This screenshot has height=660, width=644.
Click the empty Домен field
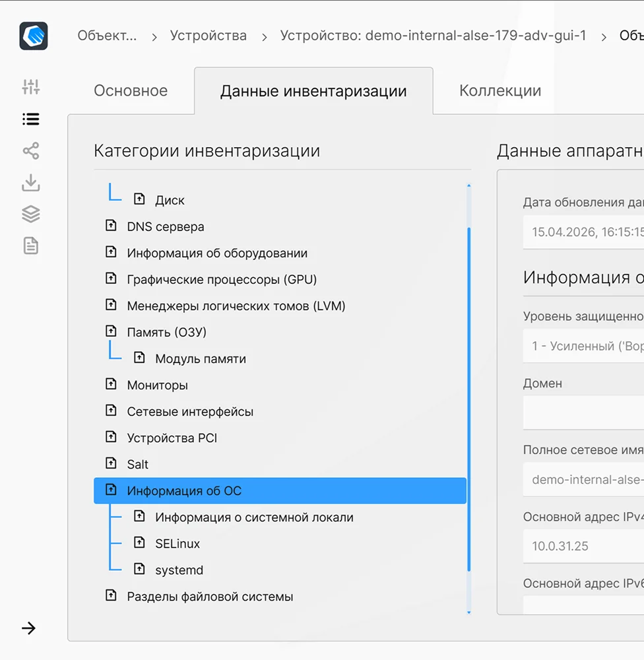pyautogui.click(x=583, y=412)
